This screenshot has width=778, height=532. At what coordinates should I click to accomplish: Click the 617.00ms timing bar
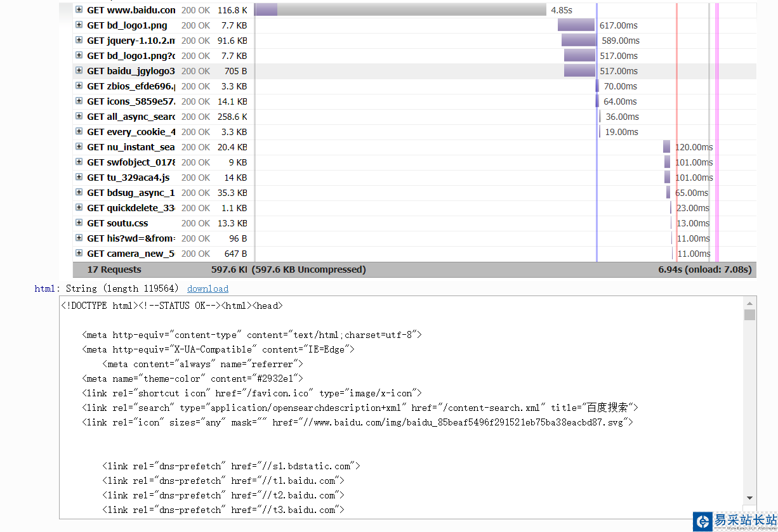pos(576,25)
